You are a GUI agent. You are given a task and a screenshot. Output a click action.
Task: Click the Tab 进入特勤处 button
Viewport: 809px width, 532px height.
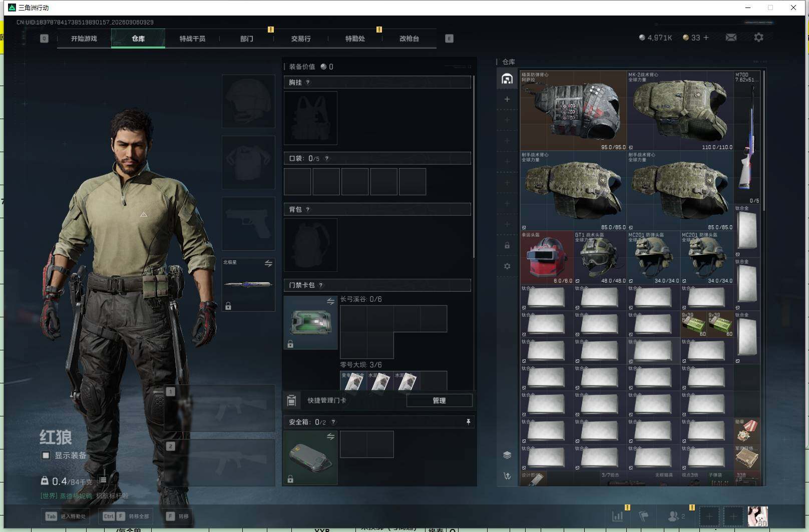pos(66,516)
